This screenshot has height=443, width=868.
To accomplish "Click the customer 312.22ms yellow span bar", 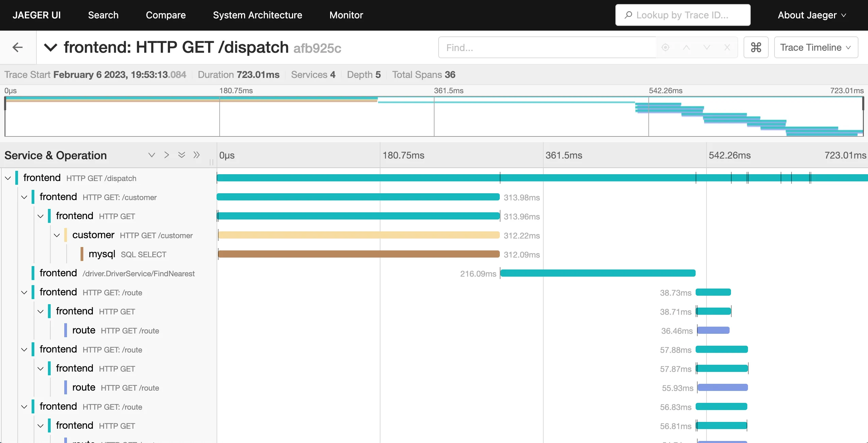I will click(x=359, y=235).
